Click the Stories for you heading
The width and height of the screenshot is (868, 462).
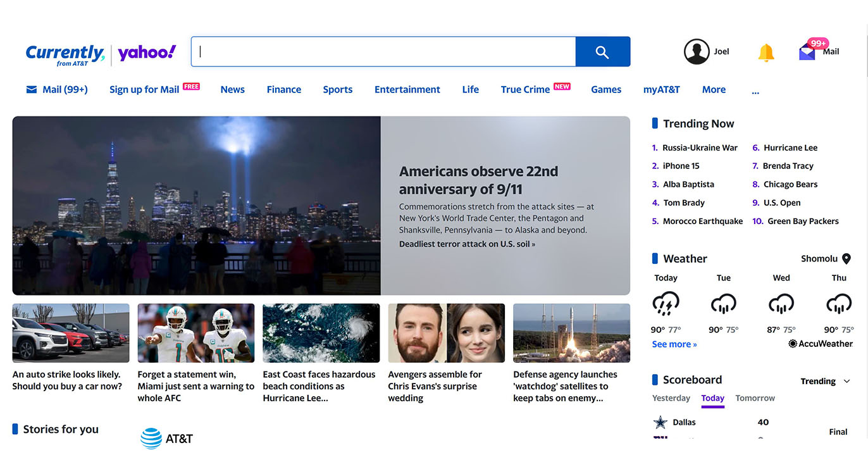61,429
